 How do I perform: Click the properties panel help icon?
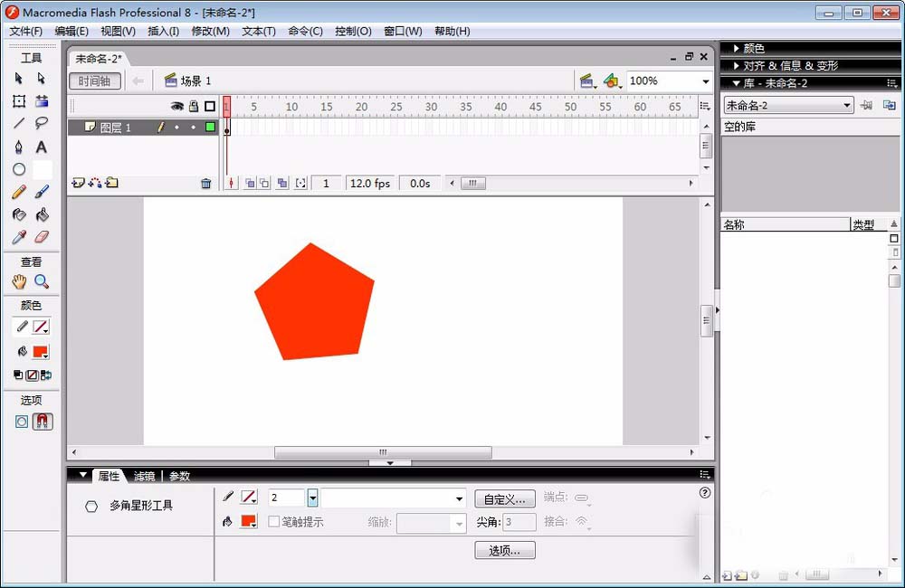coord(705,493)
